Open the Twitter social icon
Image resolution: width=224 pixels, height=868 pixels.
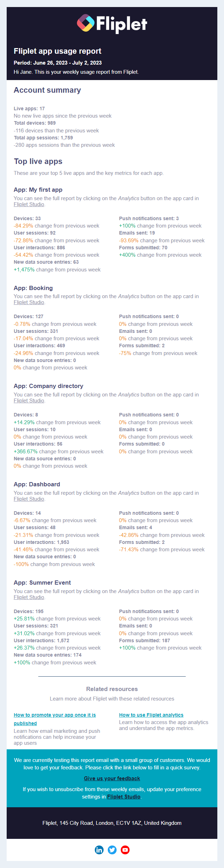point(112,850)
